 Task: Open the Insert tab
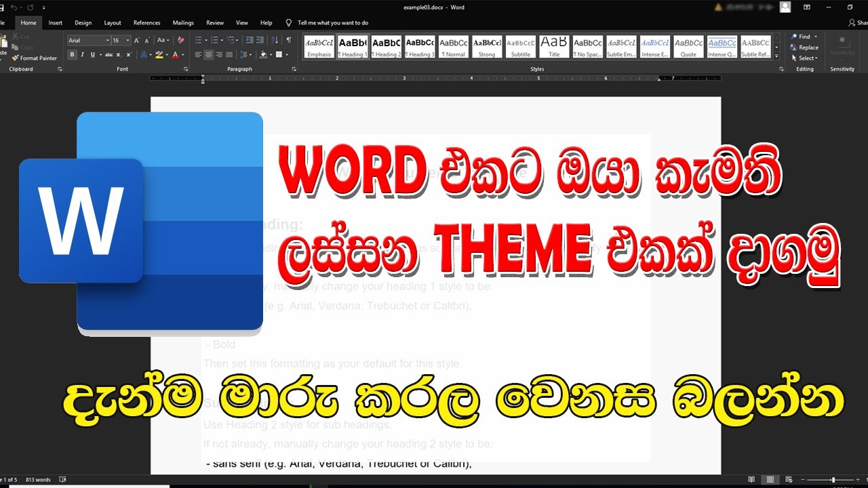coord(56,22)
